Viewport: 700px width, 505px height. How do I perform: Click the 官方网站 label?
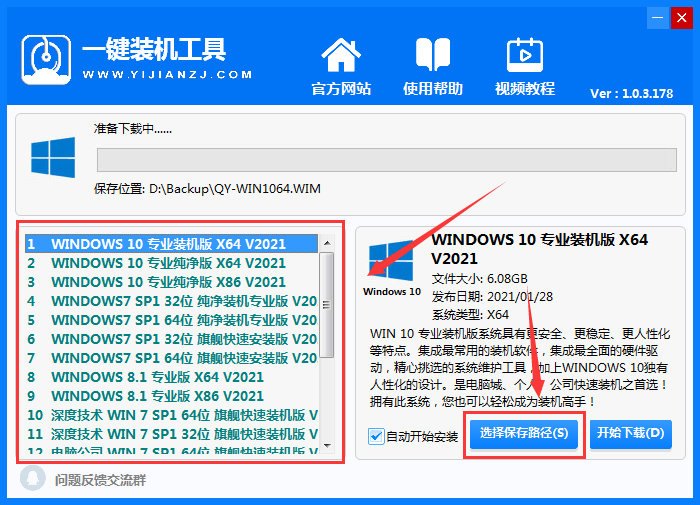tap(341, 89)
